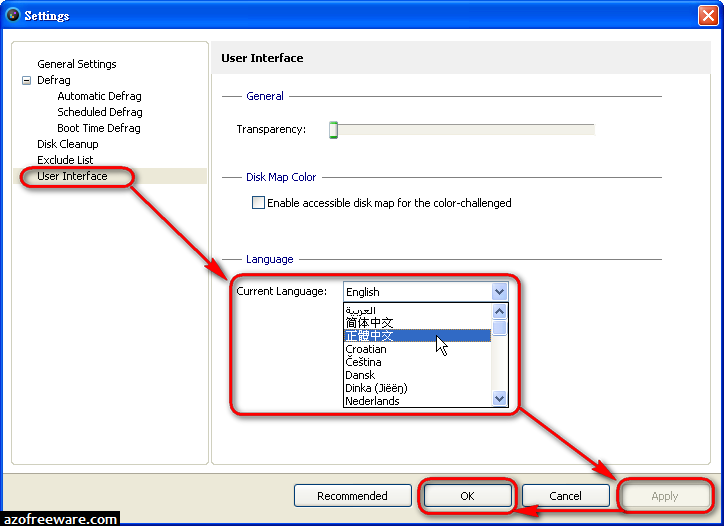
Task: Choose 简体中文 in the language list
Action: coord(417,322)
